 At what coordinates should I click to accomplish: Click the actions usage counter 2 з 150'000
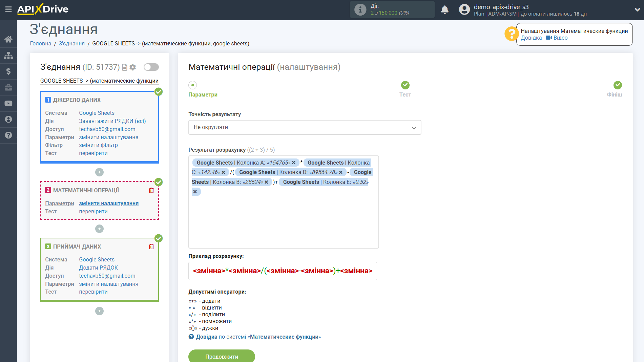[390, 13]
